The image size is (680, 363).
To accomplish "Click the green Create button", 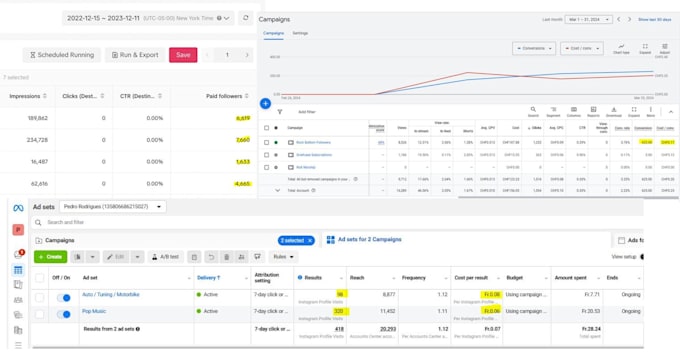I will click(50, 257).
